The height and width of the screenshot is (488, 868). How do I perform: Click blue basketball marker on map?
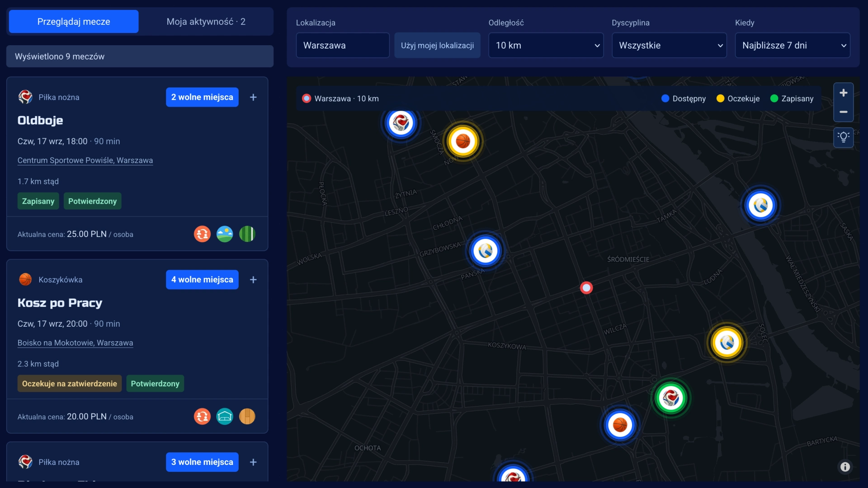tap(620, 425)
